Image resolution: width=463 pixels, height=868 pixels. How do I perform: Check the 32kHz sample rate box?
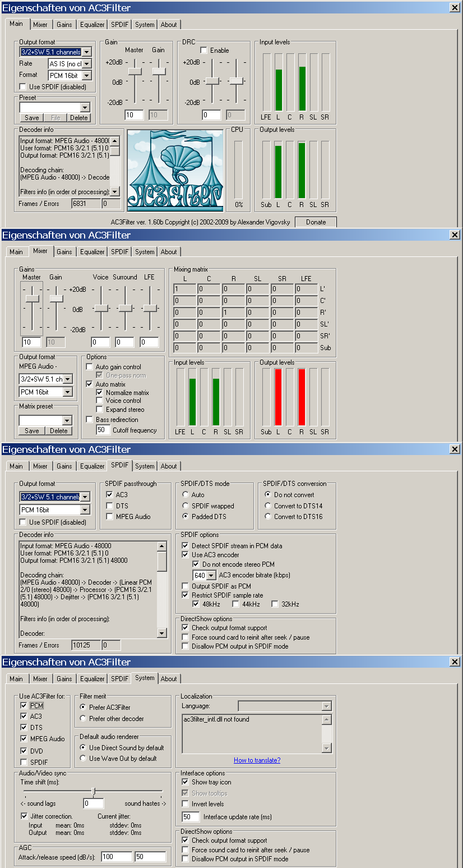(x=275, y=604)
